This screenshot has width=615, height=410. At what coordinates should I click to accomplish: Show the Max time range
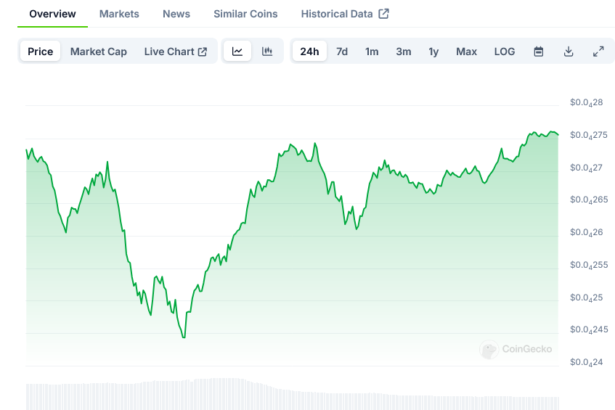click(x=466, y=51)
